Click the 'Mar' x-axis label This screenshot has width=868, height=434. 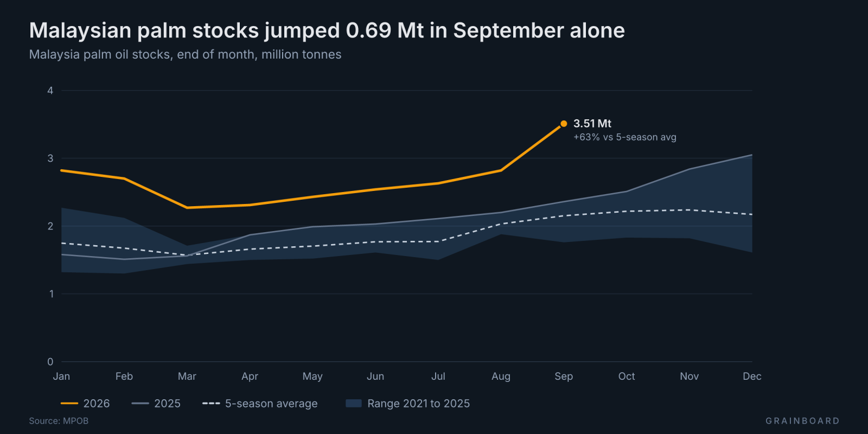click(x=187, y=376)
